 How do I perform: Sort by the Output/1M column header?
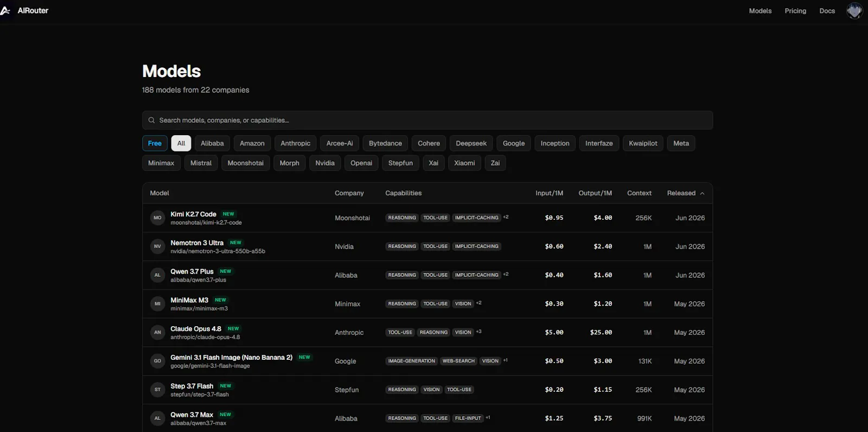pos(595,193)
